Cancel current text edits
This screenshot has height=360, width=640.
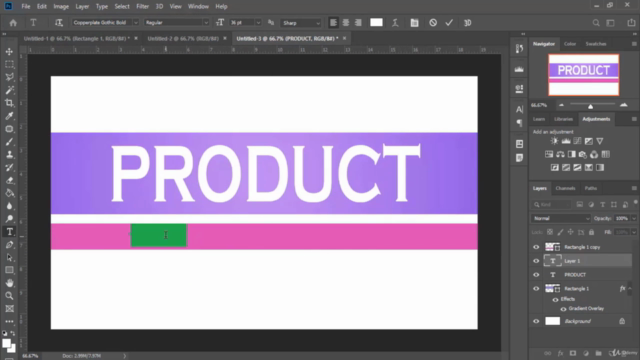tap(433, 23)
